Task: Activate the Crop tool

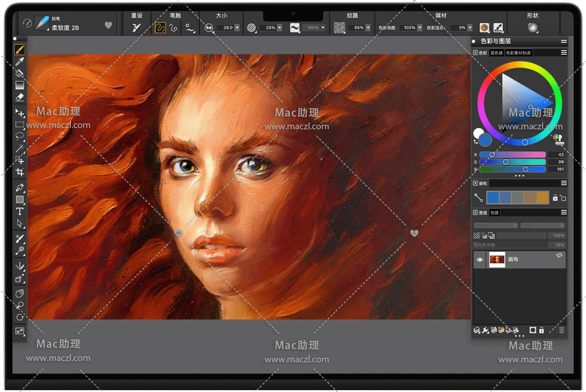Action: [20, 172]
